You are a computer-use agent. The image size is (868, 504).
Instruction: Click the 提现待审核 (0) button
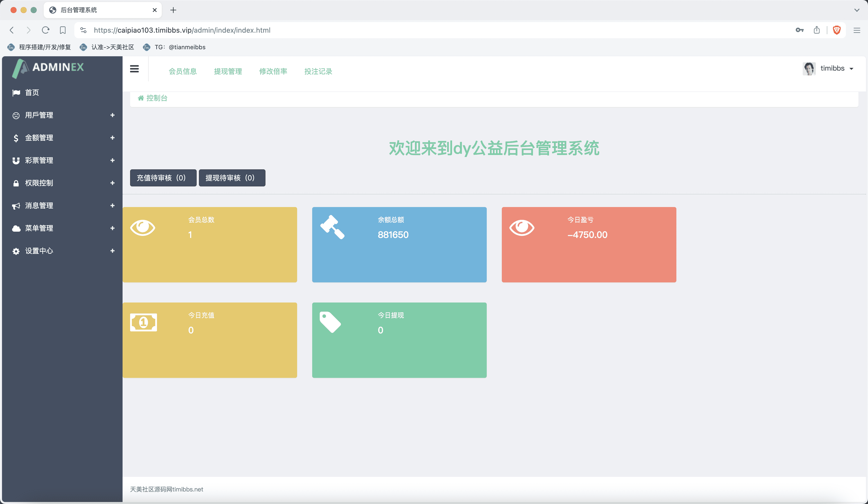232,178
